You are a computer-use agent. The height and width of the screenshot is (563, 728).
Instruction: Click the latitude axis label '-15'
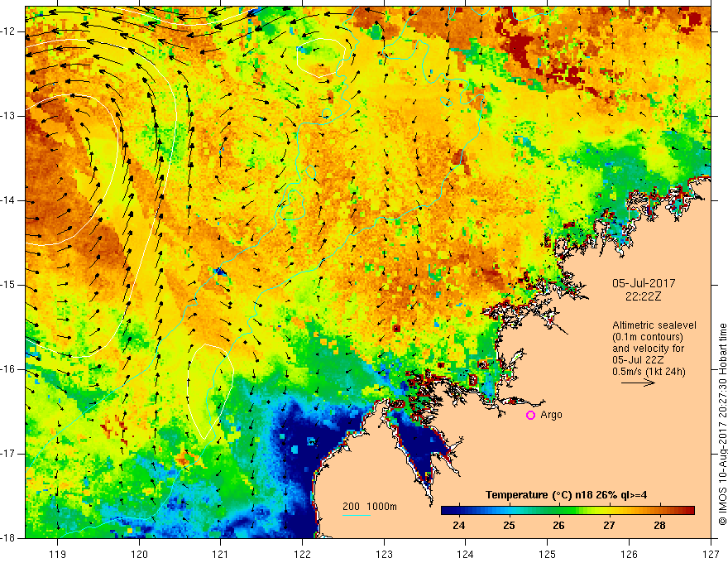[9, 285]
